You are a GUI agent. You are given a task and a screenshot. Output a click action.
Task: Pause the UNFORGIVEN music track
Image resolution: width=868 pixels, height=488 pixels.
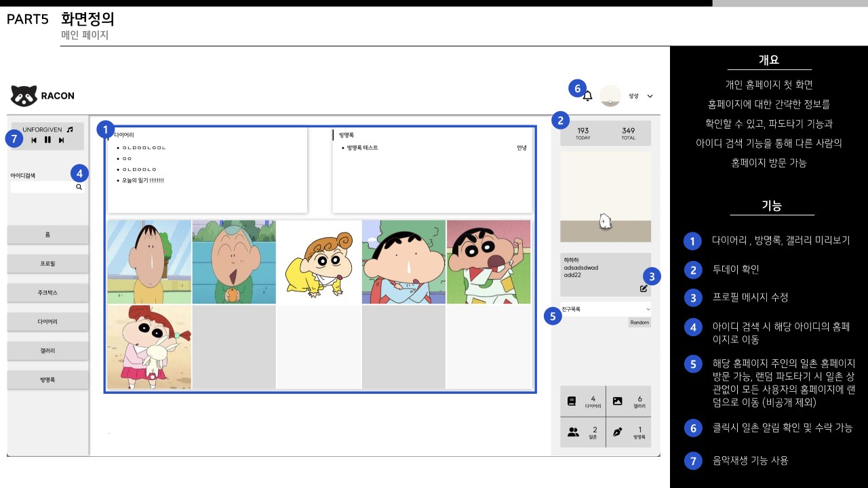tap(47, 140)
